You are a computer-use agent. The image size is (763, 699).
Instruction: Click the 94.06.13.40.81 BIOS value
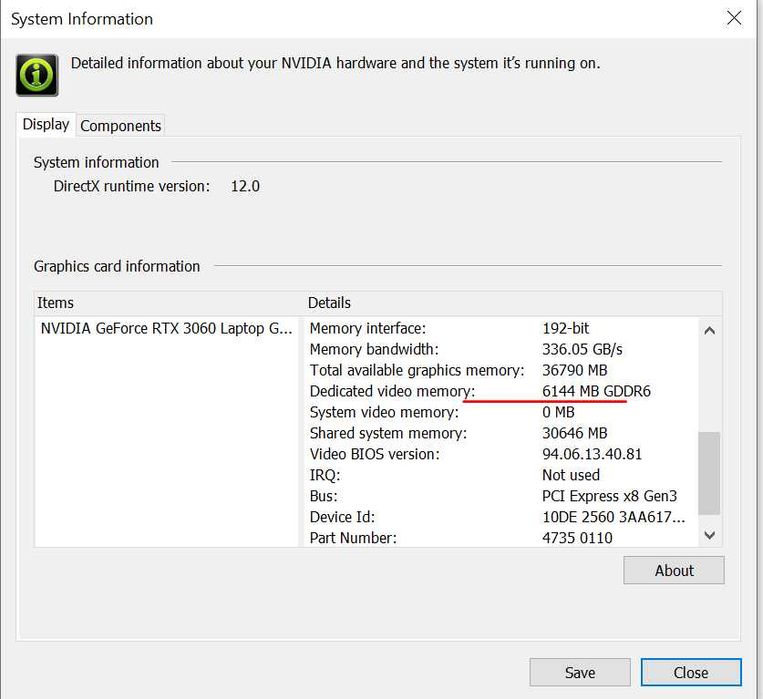(592, 454)
